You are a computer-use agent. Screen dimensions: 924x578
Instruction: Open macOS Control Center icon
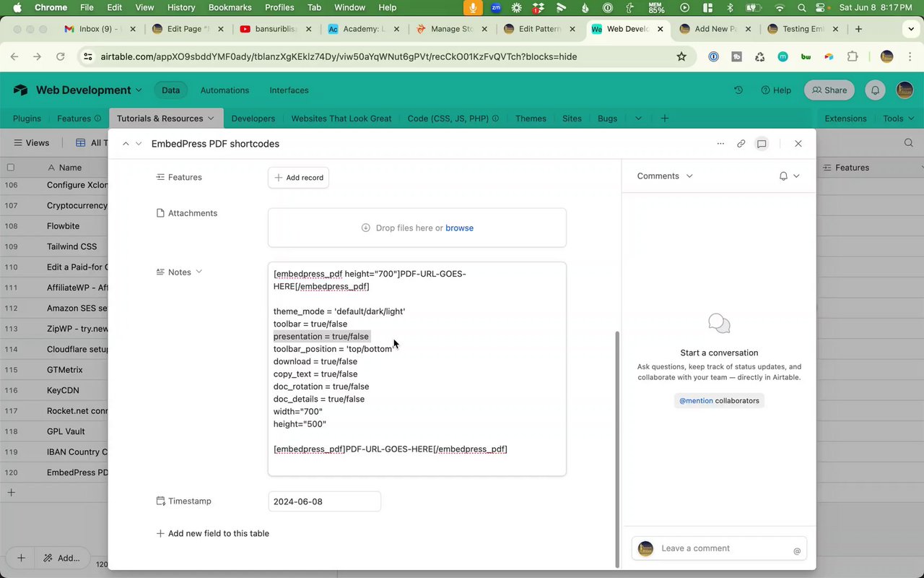pyautogui.click(x=821, y=7)
